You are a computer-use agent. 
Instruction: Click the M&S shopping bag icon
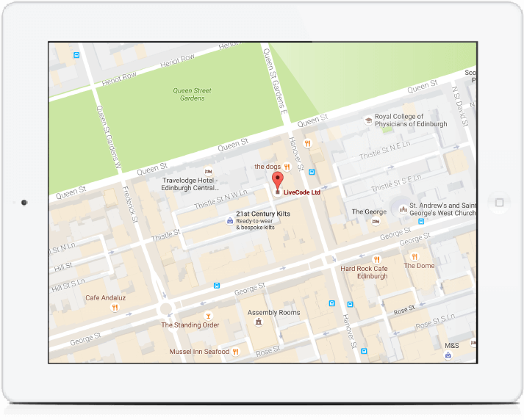448,355
